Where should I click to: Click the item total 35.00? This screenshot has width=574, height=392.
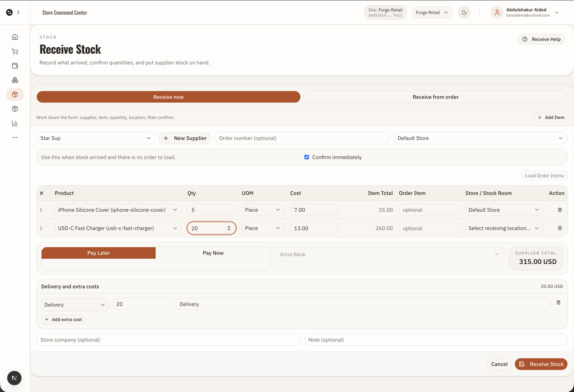tap(386, 210)
